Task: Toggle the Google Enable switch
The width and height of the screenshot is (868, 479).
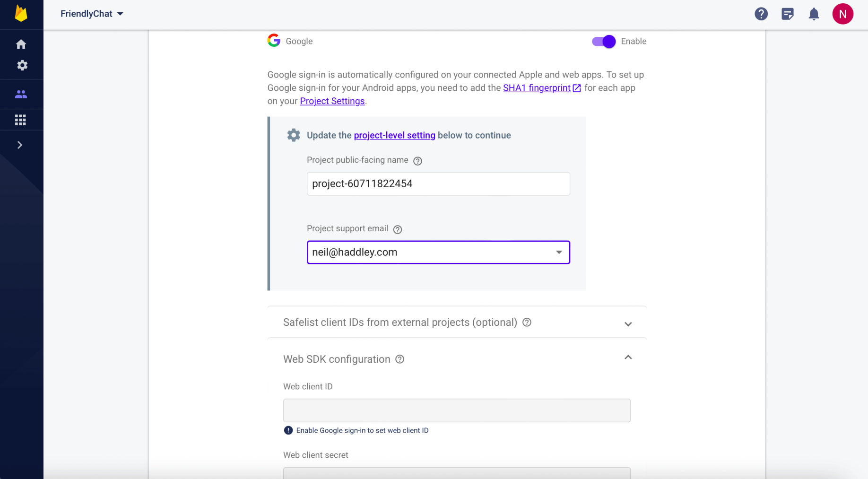Action: pyautogui.click(x=604, y=42)
